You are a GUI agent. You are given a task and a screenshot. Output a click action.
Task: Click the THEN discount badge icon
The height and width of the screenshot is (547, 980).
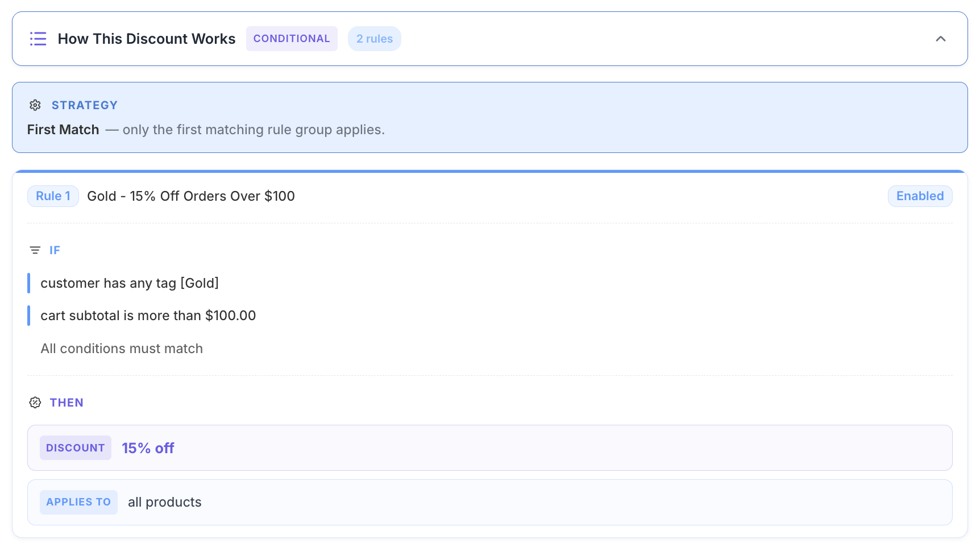tap(35, 403)
